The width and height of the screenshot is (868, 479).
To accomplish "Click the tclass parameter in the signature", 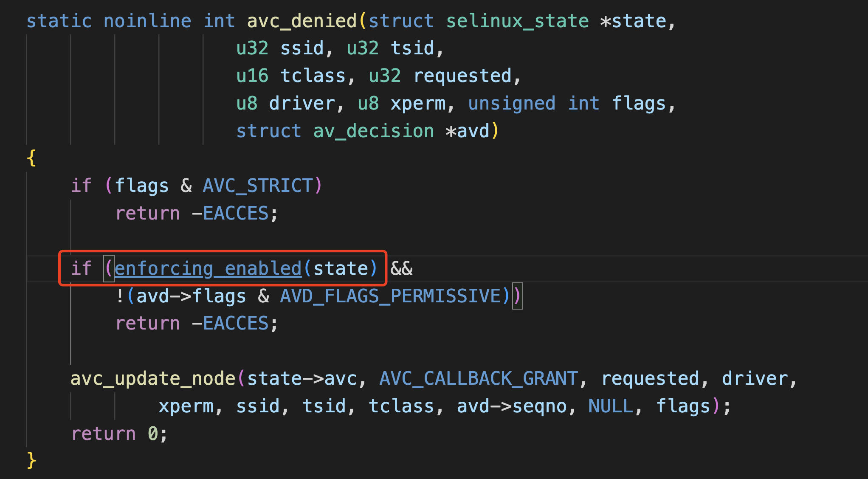I will click(x=313, y=76).
